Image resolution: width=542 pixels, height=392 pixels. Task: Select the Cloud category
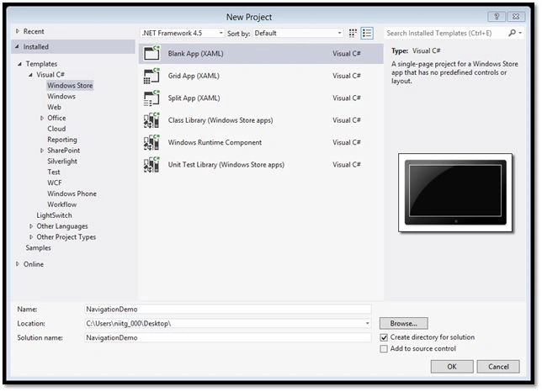(56, 129)
